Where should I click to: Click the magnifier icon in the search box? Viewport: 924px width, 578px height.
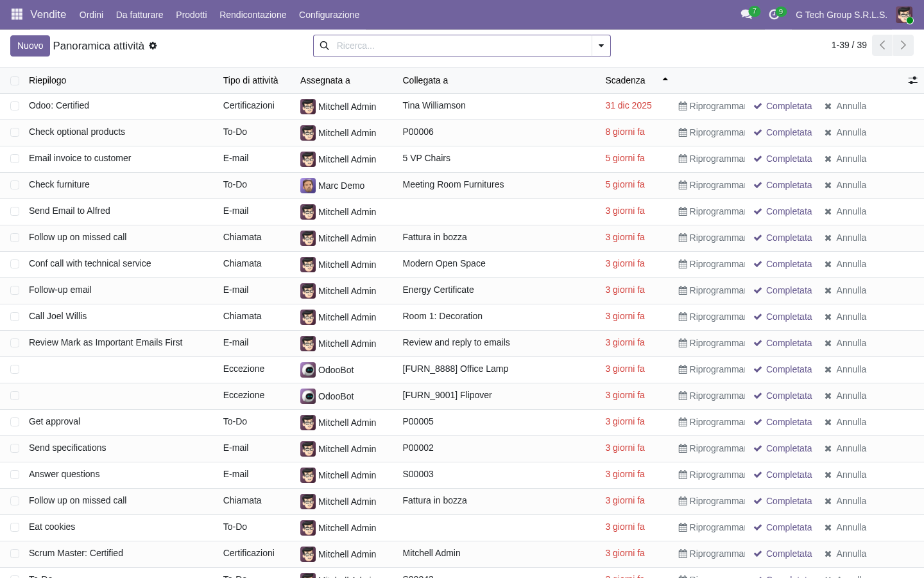tap(325, 46)
